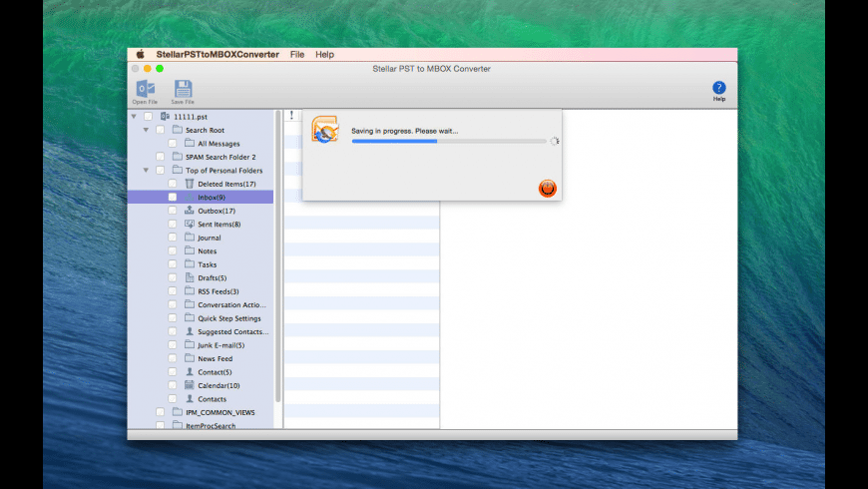Check the Outbox(17) checkbox
The width and height of the screenshot is (868, 489).
(x=173, y=211)
